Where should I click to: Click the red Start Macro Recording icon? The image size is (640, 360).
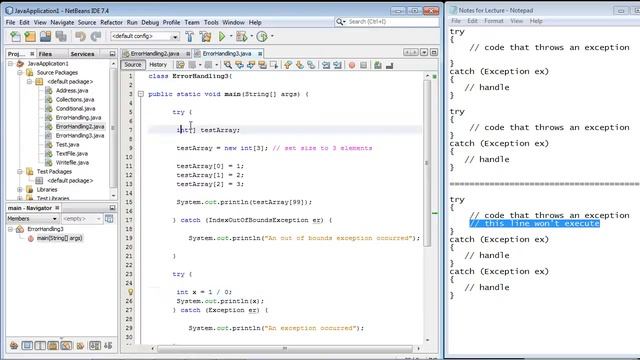click(x=352, y=65)
